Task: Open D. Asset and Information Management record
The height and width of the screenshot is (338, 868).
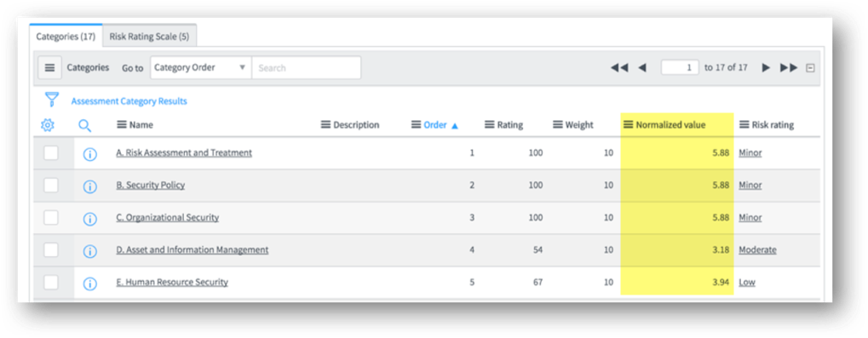Action: click(193, 250)
